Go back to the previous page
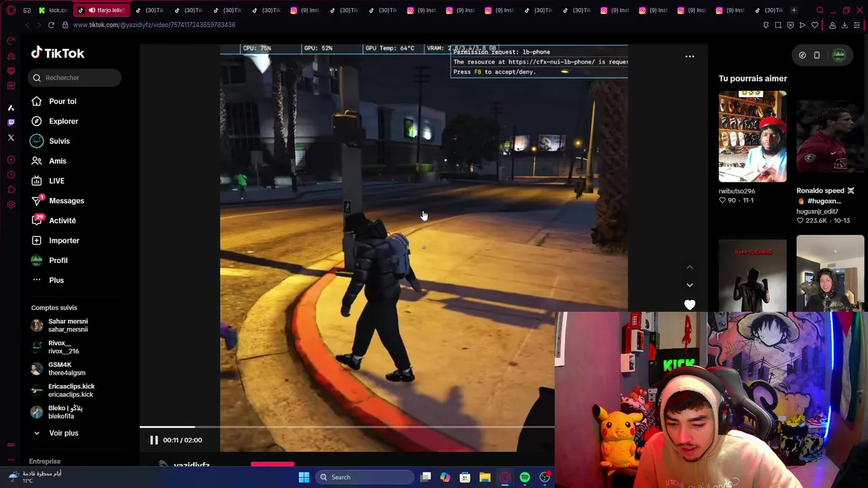Screen dimensions: 868x488 pyautogui.click(x=26, y=25)
